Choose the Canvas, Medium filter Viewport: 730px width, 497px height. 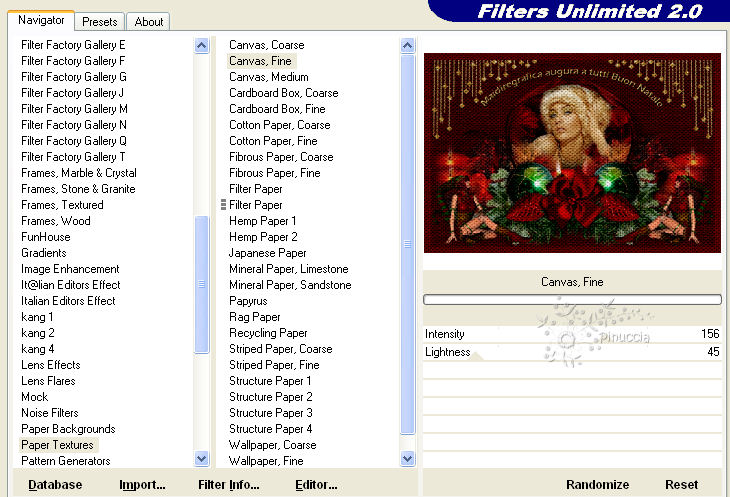click(x=269, y=77)
